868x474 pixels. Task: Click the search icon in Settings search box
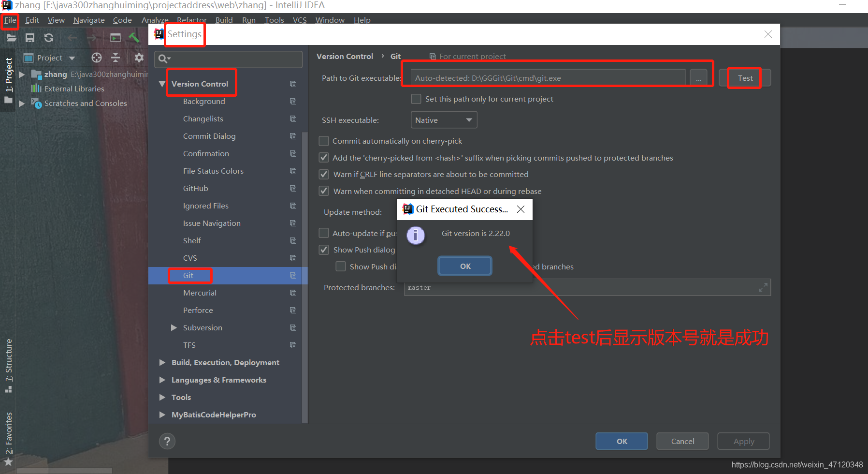164,59
